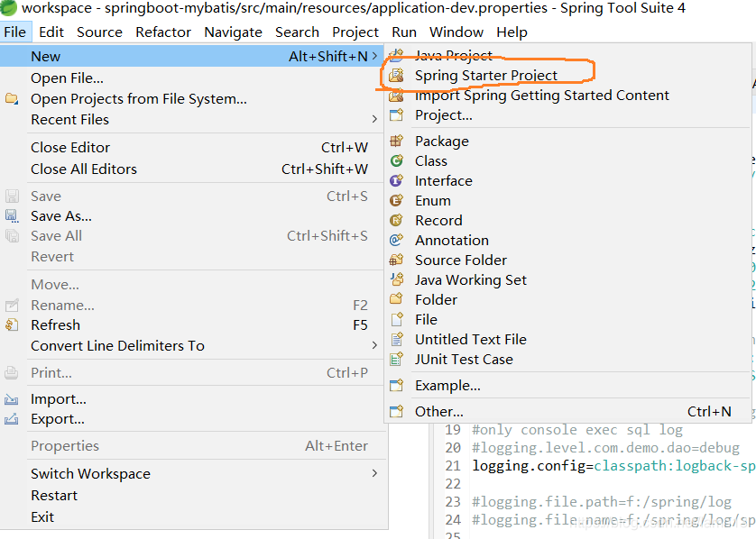
Task: Open the File menu
Action: click(x=15, y=32)
